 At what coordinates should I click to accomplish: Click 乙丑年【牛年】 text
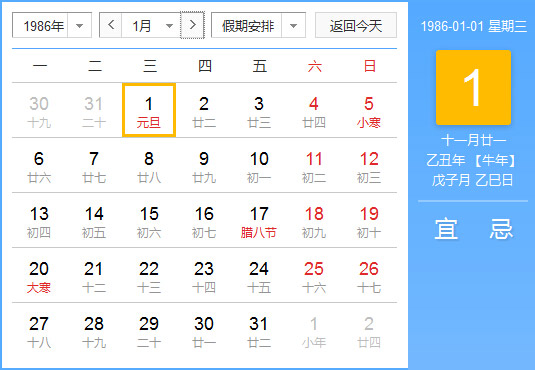point(471,160)
